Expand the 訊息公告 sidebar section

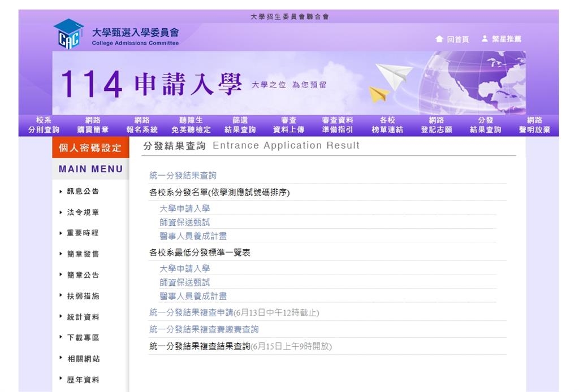tap(83, 191)
